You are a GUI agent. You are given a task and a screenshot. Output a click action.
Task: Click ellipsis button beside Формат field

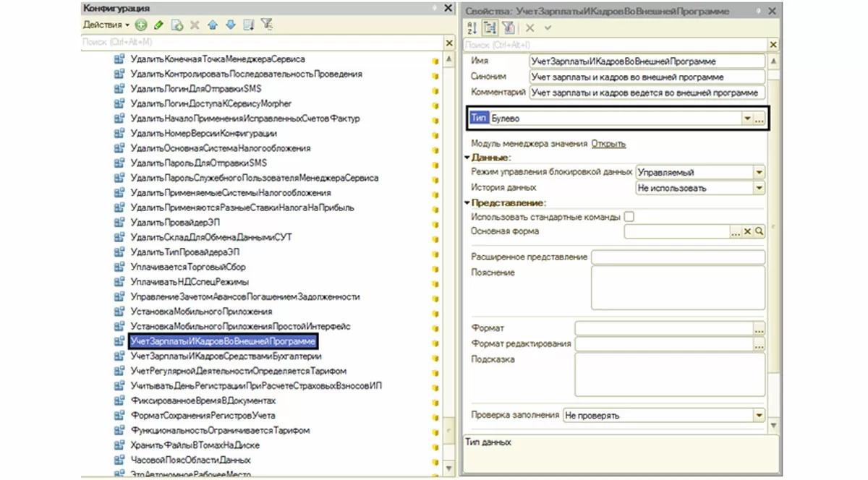point(759,329)
